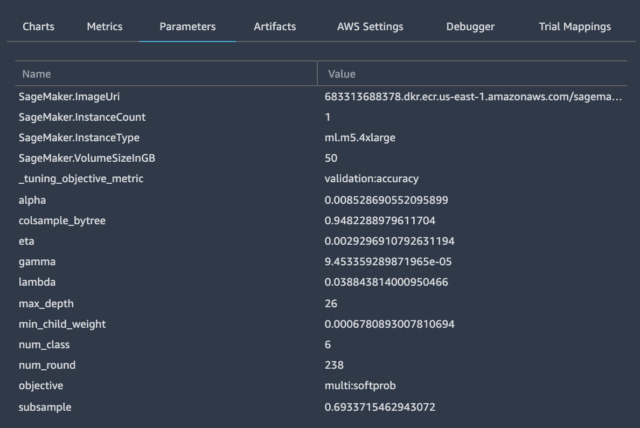The width and height of the screenshot is (640, 428).
Task: Switch to the Charts tab
Action: tap(38, 27)
